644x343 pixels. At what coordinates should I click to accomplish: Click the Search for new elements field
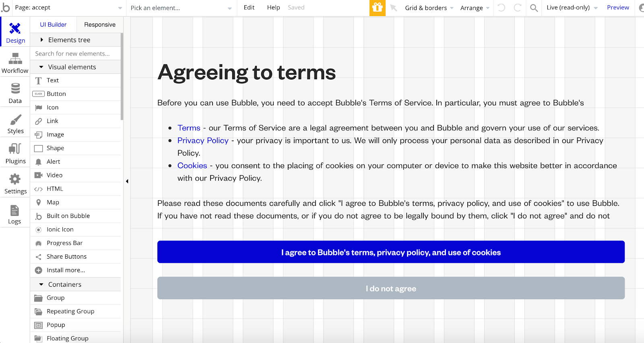pyautogui.click(x=76, y=53)
